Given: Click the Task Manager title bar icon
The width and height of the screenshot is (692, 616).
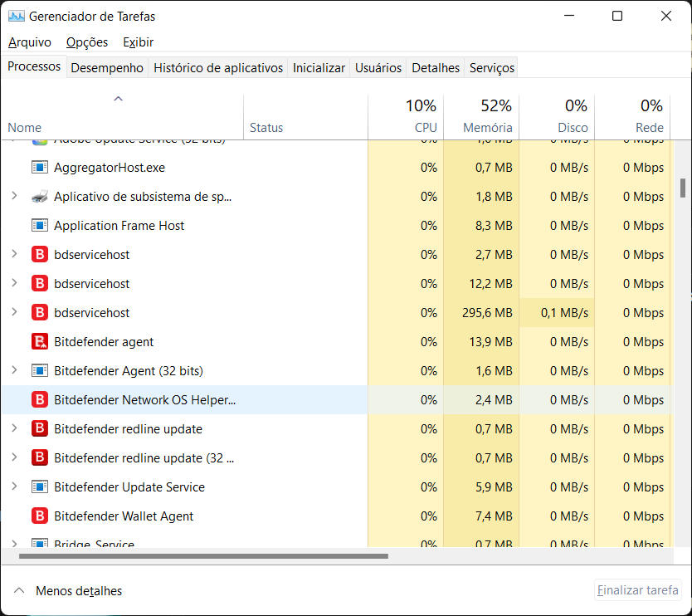Looking at the screenshot, I should pos(17,17).
